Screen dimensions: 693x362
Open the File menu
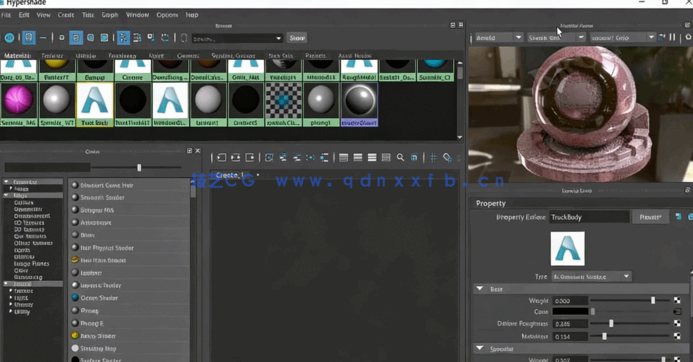(x=6, y=15)
